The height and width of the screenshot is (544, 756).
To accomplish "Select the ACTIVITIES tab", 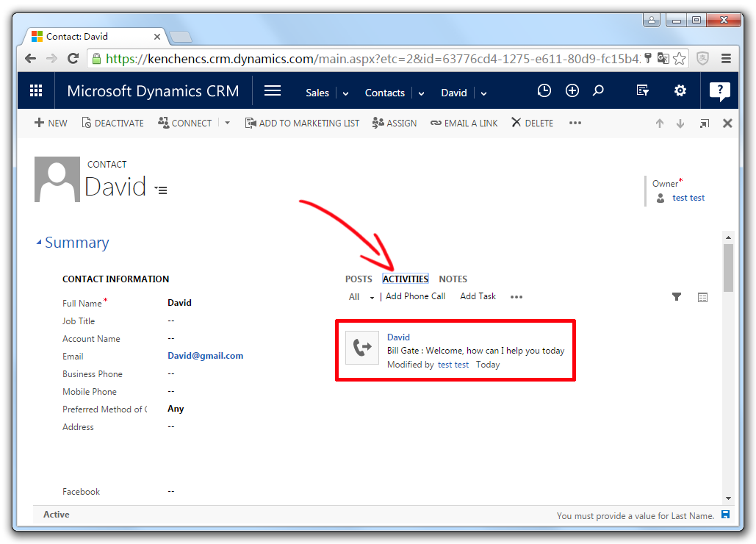I will click(406, 279).
